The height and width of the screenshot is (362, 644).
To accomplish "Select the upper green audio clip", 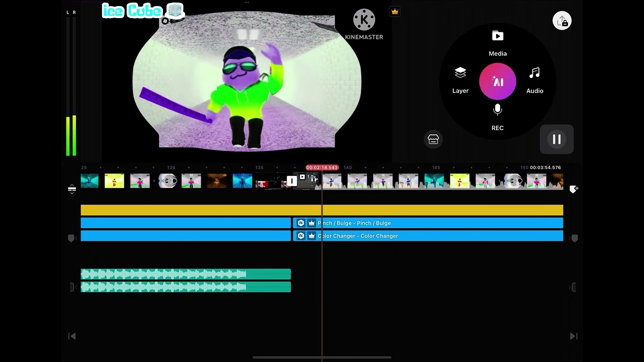I will click(x=186, y=274).
